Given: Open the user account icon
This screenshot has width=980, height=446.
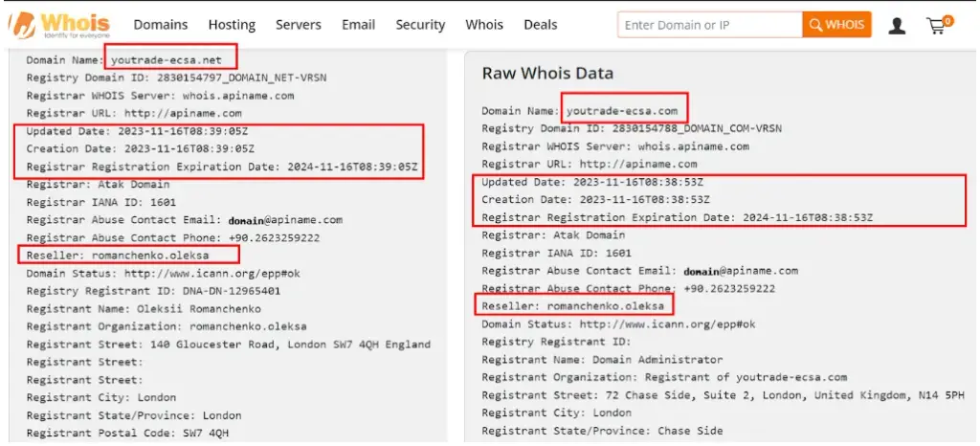Looking at the screenshot, I should pyautogui.click(x=897, y=26).
